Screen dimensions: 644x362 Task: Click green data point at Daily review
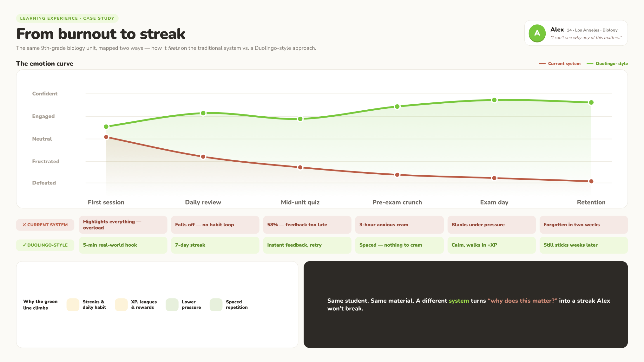click(x=203, y=113)
